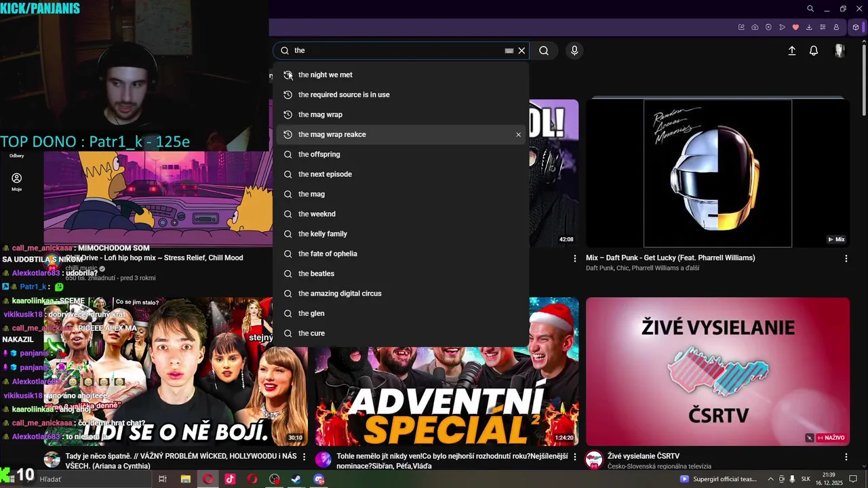The image size is (868, 488).
Task: Start voice search with the microphone icon
Action: (574, 51)
